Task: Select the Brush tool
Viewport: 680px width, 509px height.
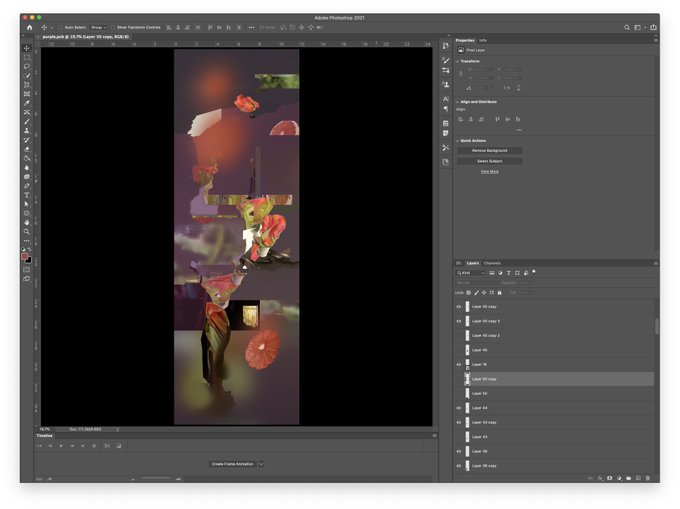Action: click(x=27, y=121)
